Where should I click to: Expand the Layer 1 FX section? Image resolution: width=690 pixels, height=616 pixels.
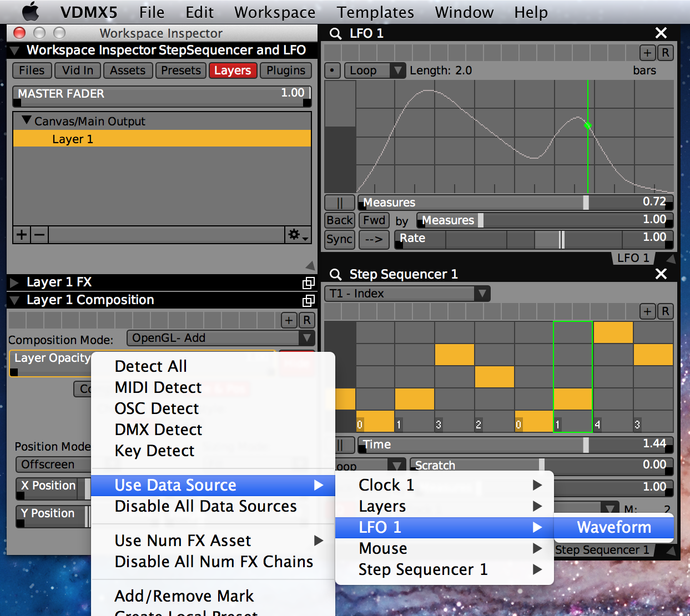coord(14,282)
